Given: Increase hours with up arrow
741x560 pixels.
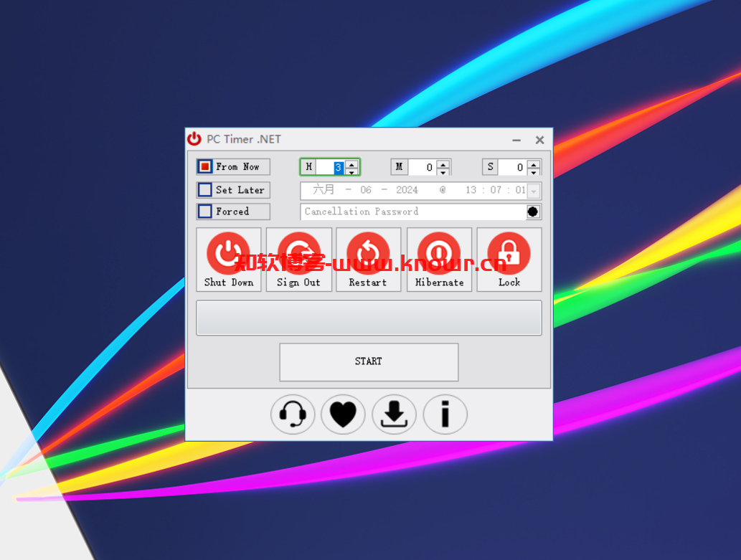Looking at the screenshot, I should (351, 164).
